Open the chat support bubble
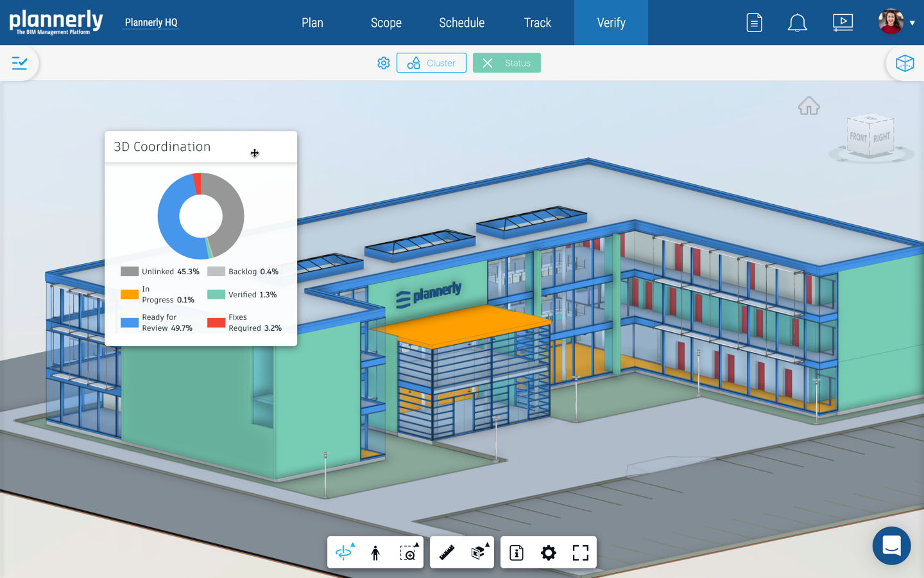The width and height of the screenshot is (924, 578). 891,546
